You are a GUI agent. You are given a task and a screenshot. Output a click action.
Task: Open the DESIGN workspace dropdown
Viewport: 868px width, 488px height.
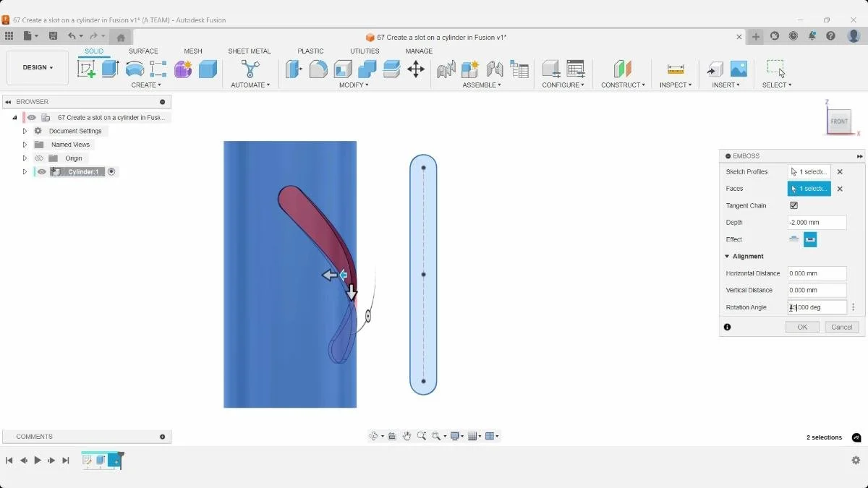38,68
